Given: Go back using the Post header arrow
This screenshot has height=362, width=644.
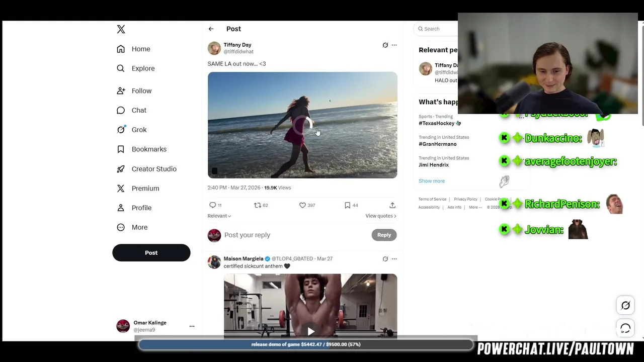Looking at the screenshot, I should [211, 29].
